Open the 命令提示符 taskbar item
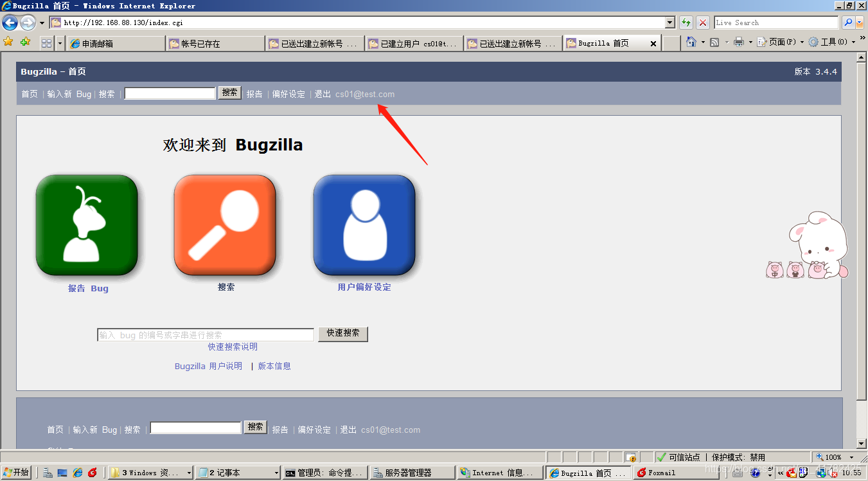Viewport: 868px width, 481px height. tap(326, 473)
